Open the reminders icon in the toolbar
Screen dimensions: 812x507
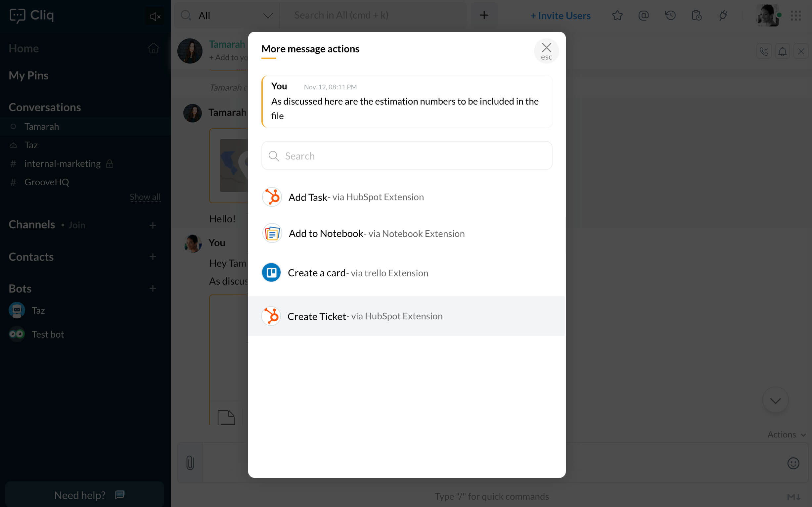pos(696,15)
